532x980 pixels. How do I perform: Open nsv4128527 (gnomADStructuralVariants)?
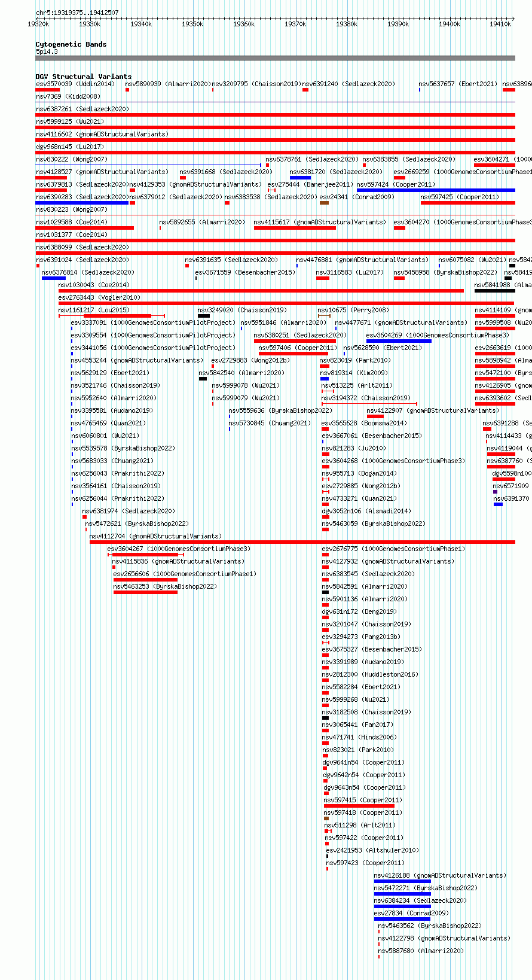102,172
